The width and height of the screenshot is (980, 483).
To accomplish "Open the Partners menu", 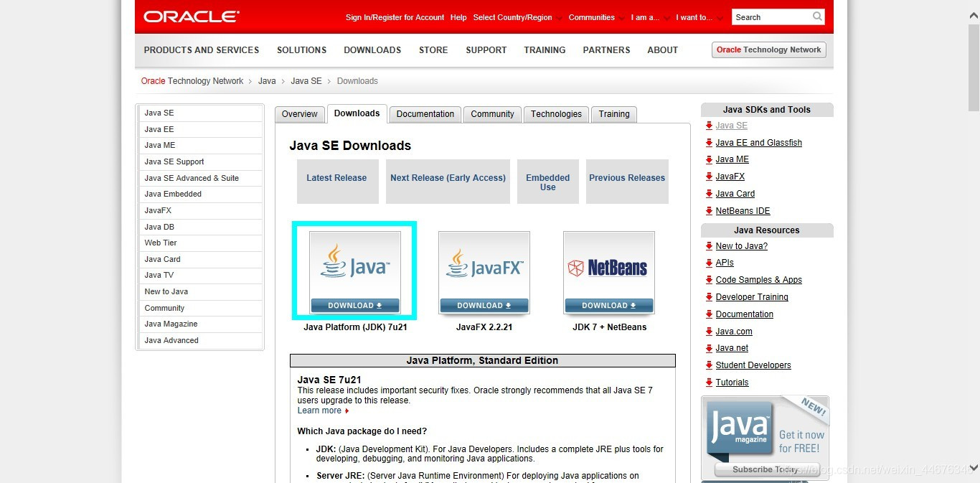I will (x=606, y=50).
